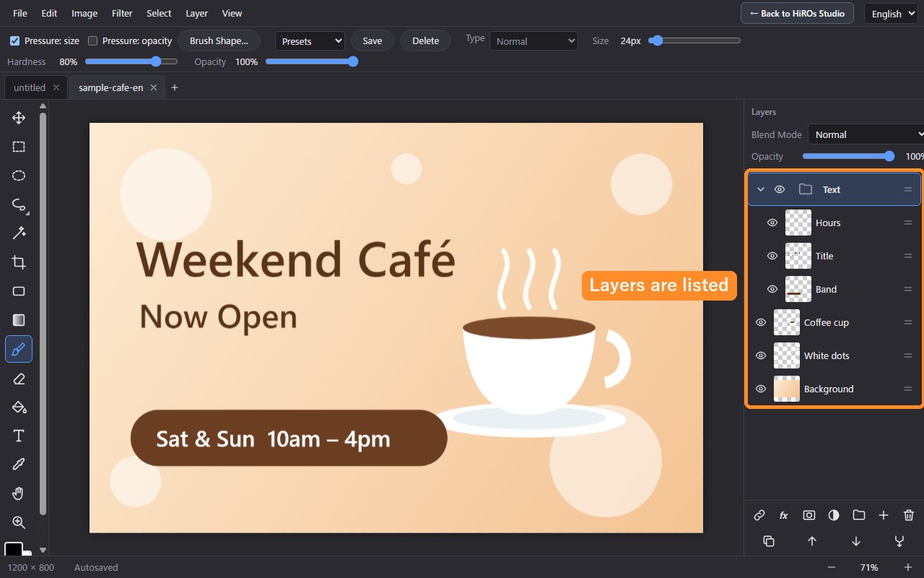924x578 pixels.
Task: Click the link layers icon
Action: tap(759, 515)
